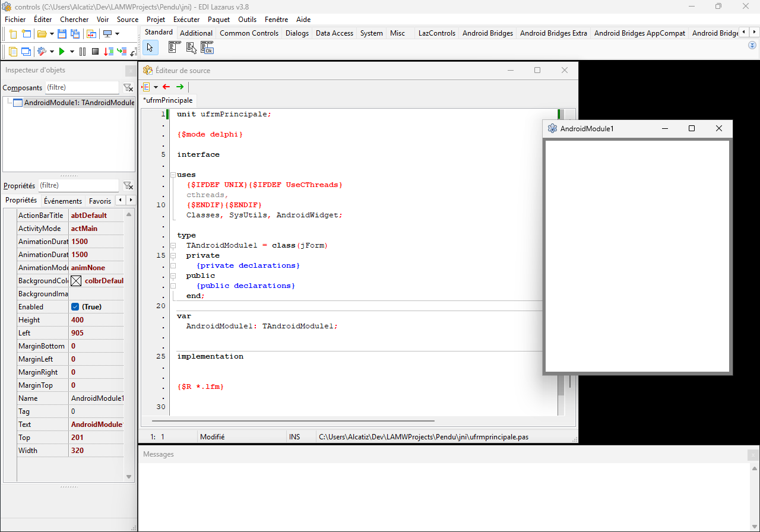Select the TPopupMenu component icon
Screen dimensions: 760x532
[191, 48]
